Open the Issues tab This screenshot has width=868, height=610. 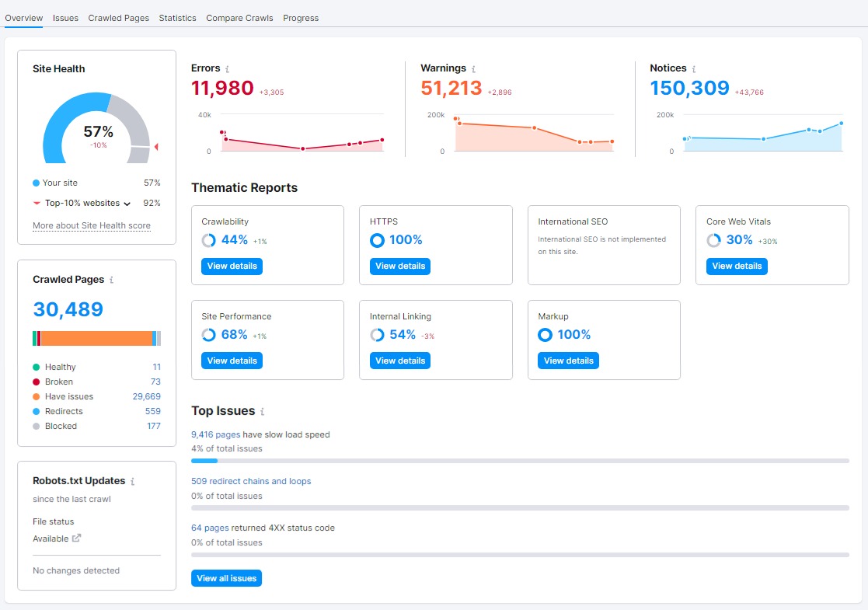point(65,18)
